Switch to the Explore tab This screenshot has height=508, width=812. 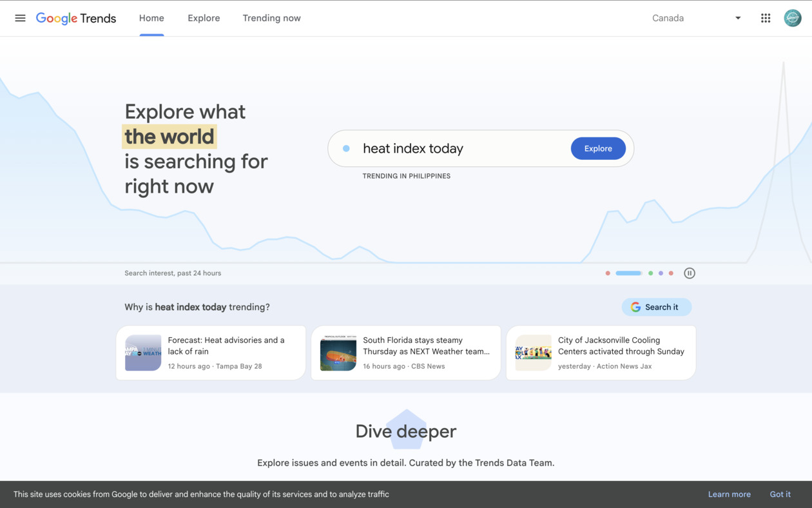[x=204, y=18]
